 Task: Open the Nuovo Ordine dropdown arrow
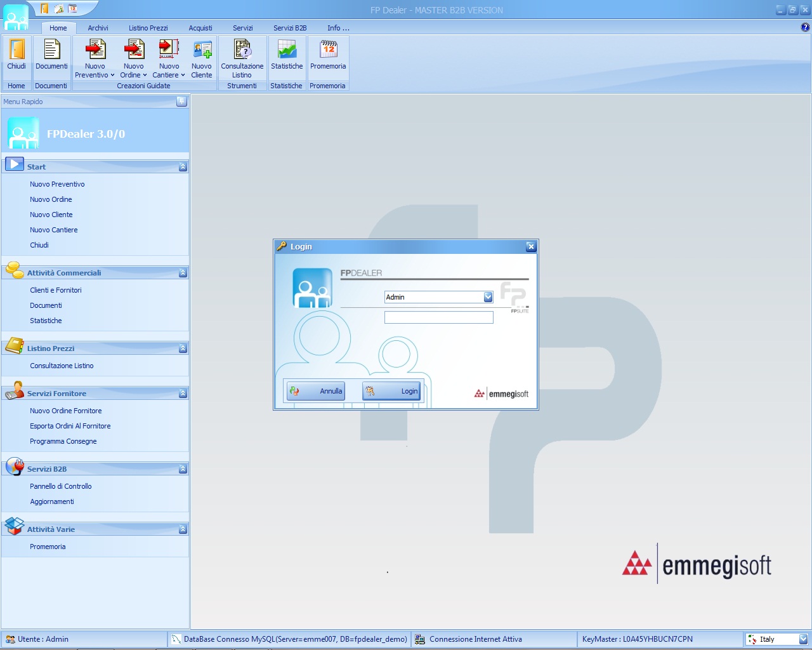pyautogui.click(x=145, y=75)
